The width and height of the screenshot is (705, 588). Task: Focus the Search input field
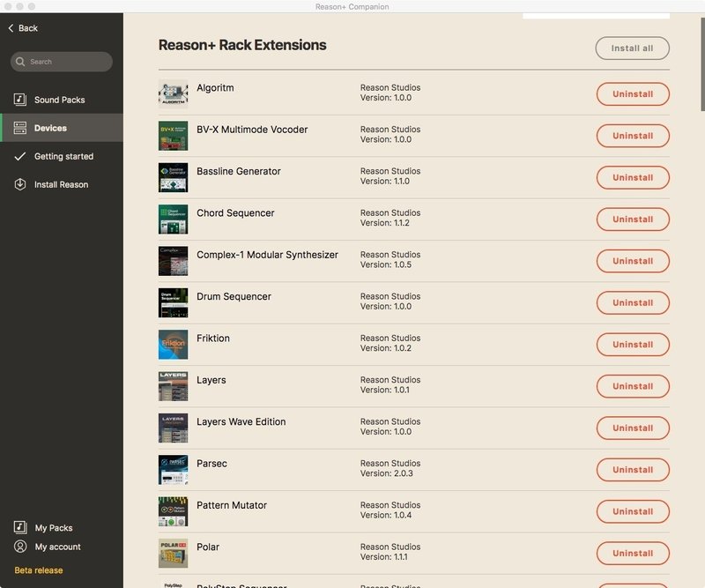click(x=62, y=62)
